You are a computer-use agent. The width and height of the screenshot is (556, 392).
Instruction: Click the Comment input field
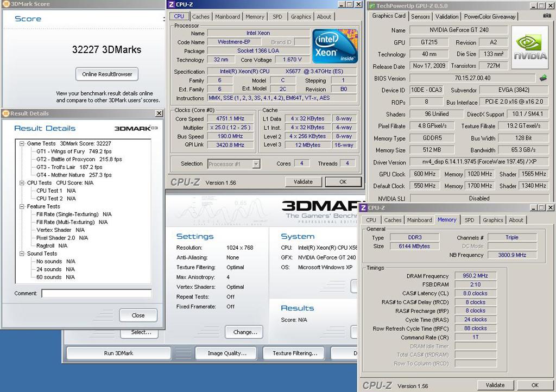pyautogui.click(x=97, y=293)
